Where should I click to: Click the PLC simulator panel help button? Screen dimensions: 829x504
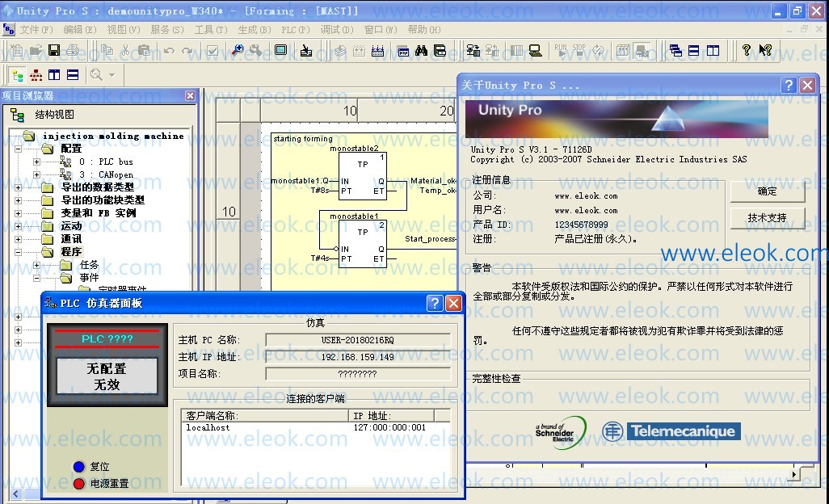pyautogui.click(x=435, y=303)
